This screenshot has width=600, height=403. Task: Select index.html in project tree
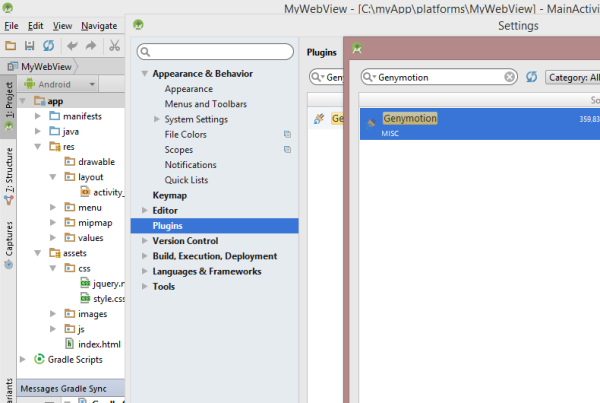click(99, 344)
